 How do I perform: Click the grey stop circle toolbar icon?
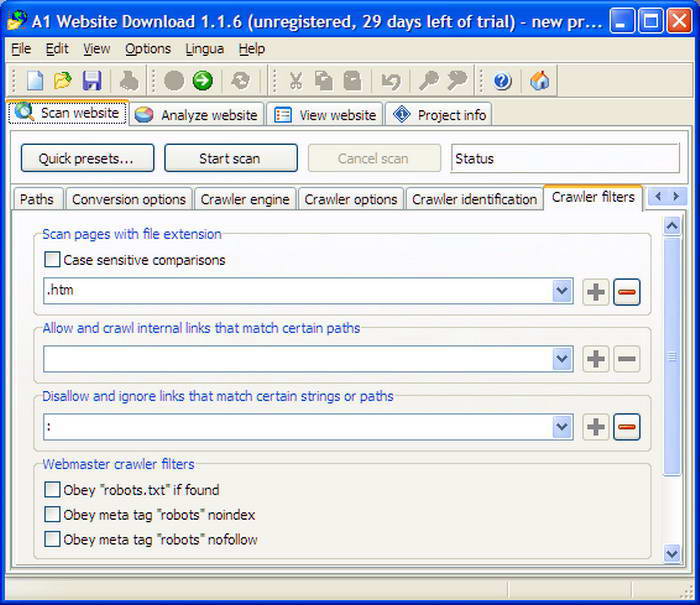click(174, 81)
